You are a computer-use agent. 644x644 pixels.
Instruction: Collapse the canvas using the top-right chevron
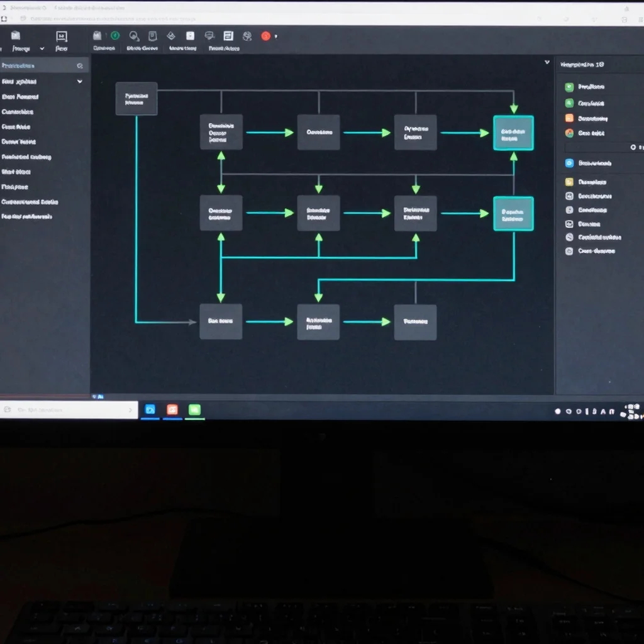547,62
